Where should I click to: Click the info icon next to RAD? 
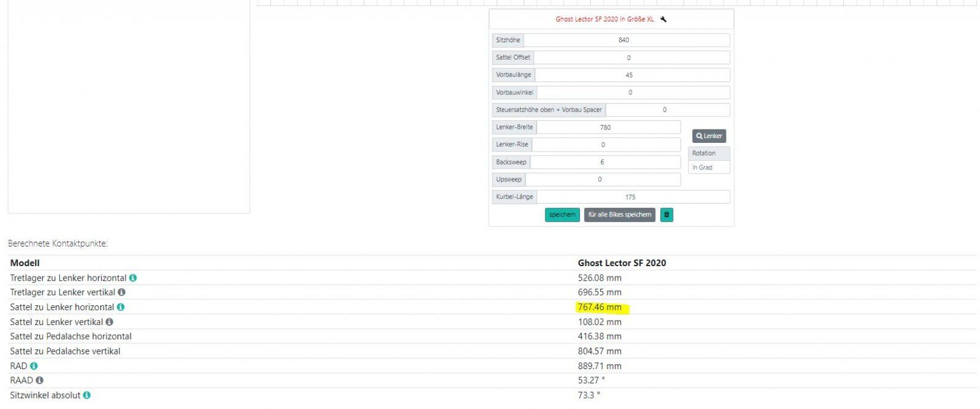click(34, 366)
